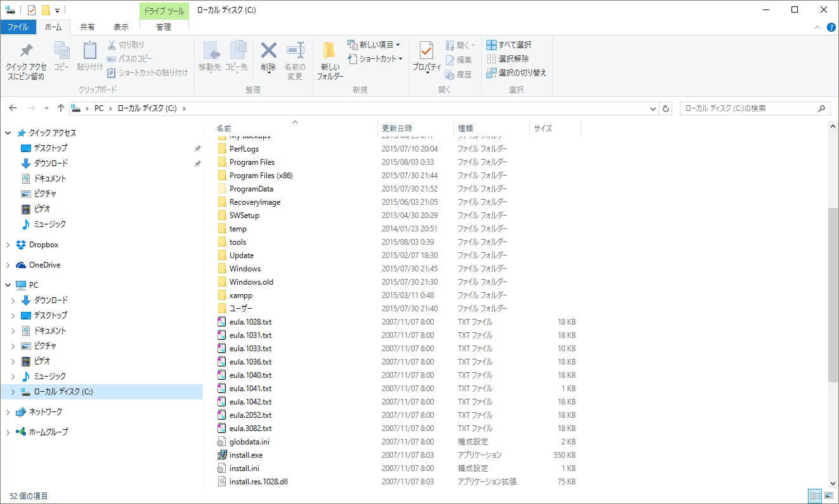Open the View (表示) ribbon tab
Viewport: 839px width, 504px height.
[x=120, y=27]
